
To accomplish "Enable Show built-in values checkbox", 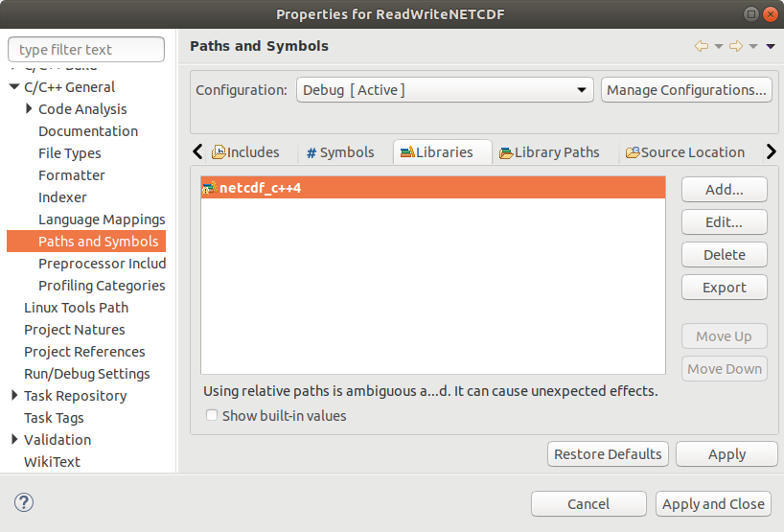I will [x=212, y=416].
